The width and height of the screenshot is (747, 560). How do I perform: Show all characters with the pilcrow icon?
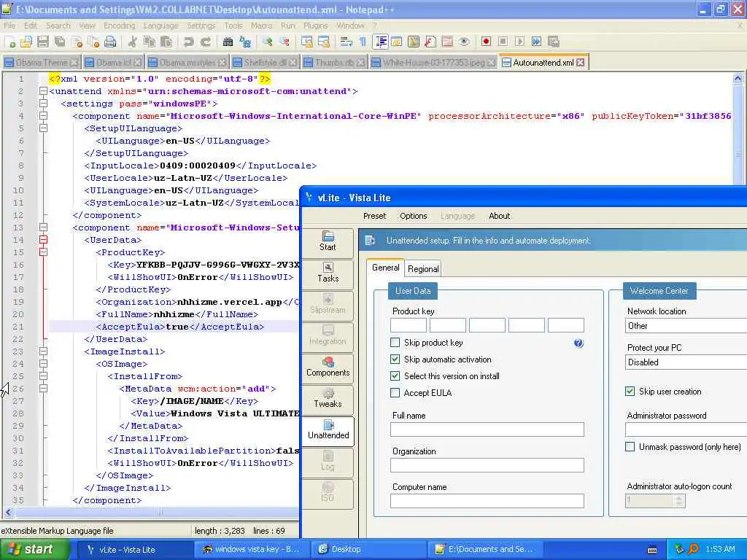(363, 42)
